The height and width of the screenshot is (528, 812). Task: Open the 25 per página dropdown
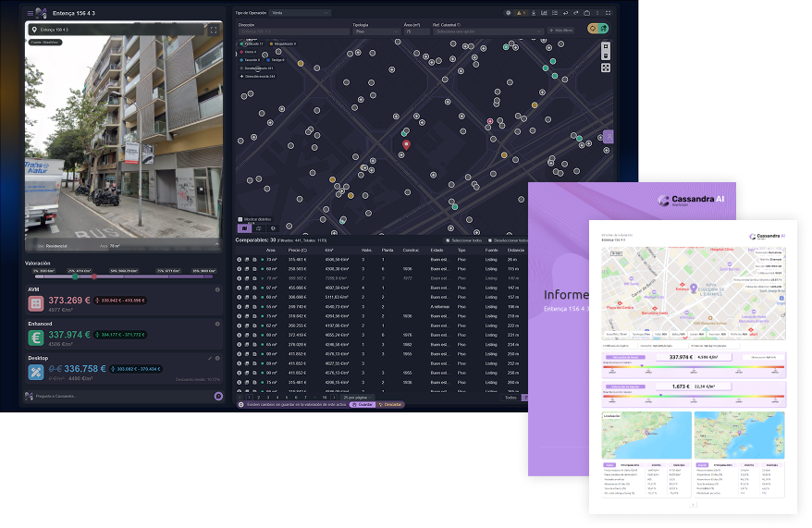[x=357, y=397]
